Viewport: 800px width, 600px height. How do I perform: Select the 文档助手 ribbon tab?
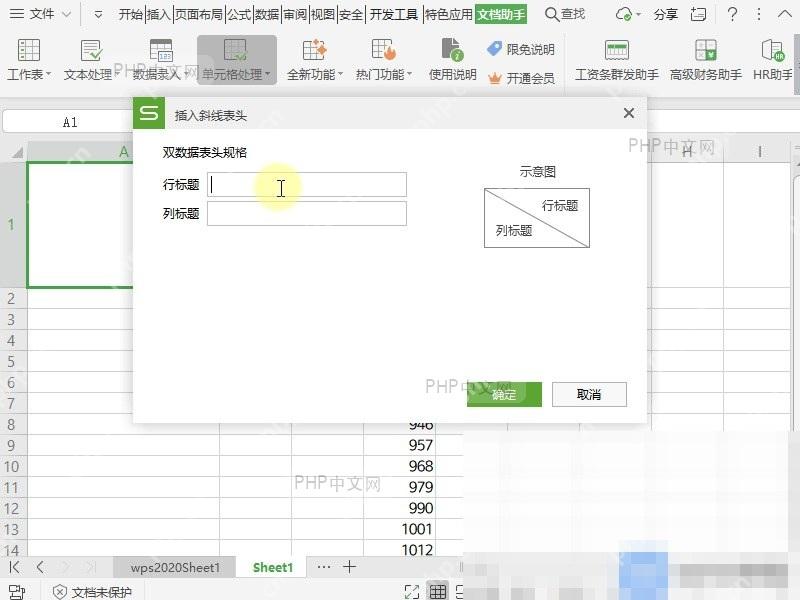501,14
